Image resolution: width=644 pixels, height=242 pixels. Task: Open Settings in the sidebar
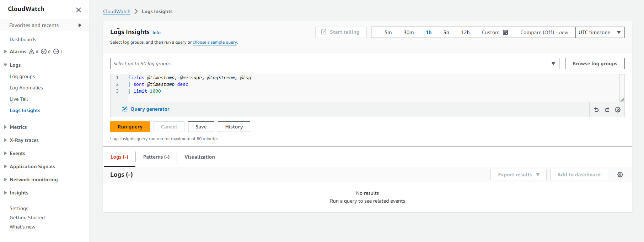pyautogui.click(x=19, y=208)
